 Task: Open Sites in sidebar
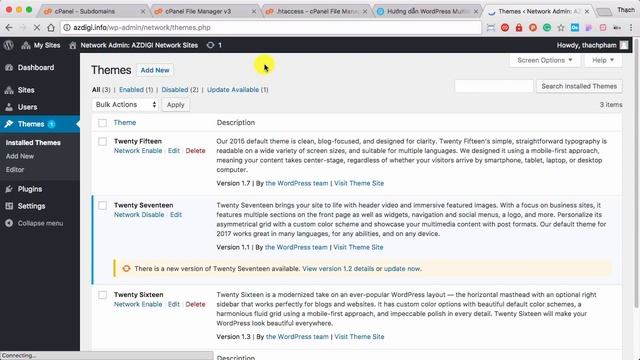(26, 90)
